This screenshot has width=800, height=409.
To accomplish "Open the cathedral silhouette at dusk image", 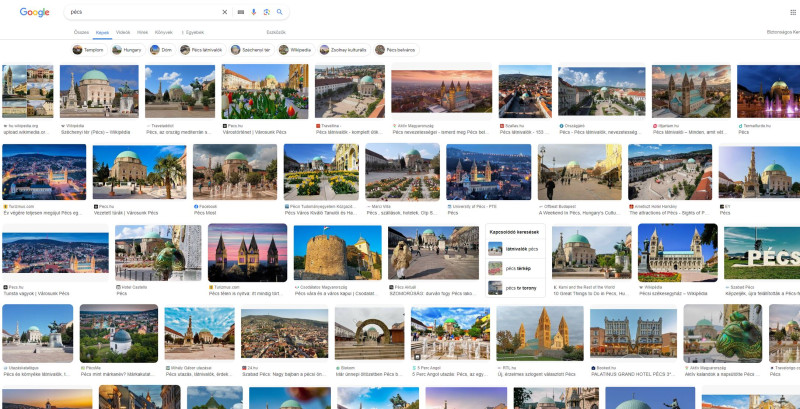I will 247,253.
